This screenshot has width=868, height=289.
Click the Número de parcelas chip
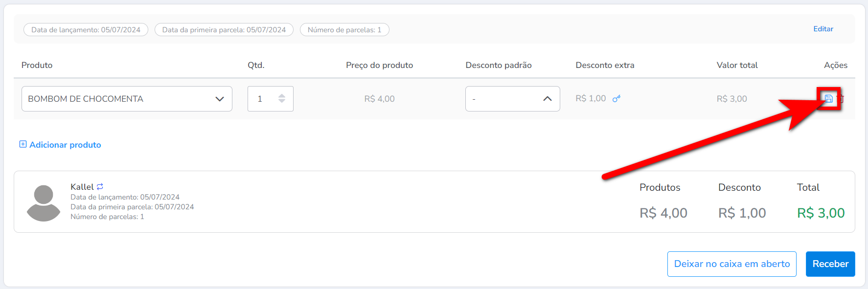click(344, 30)
